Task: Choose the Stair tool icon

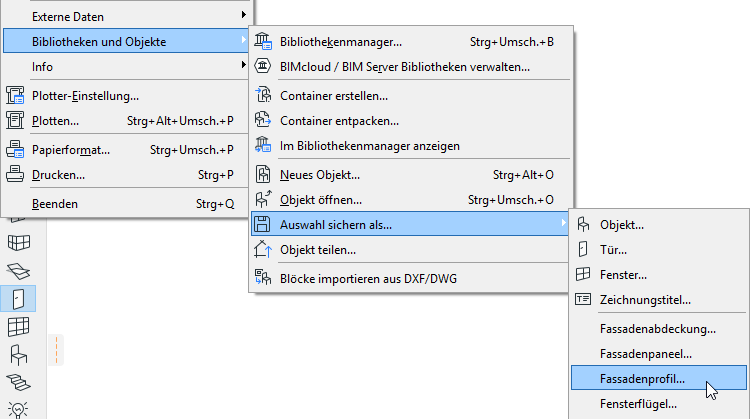Action: (19, 381)
